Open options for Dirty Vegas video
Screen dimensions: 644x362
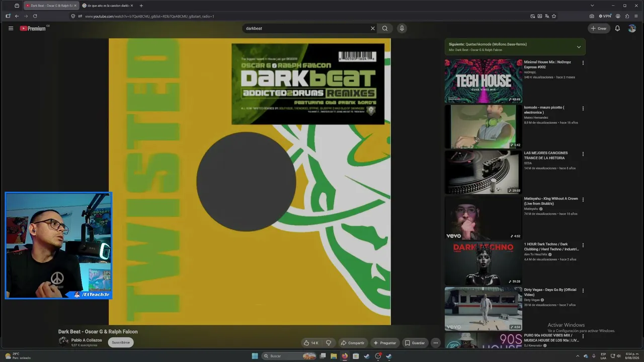(x=583, y=291)
